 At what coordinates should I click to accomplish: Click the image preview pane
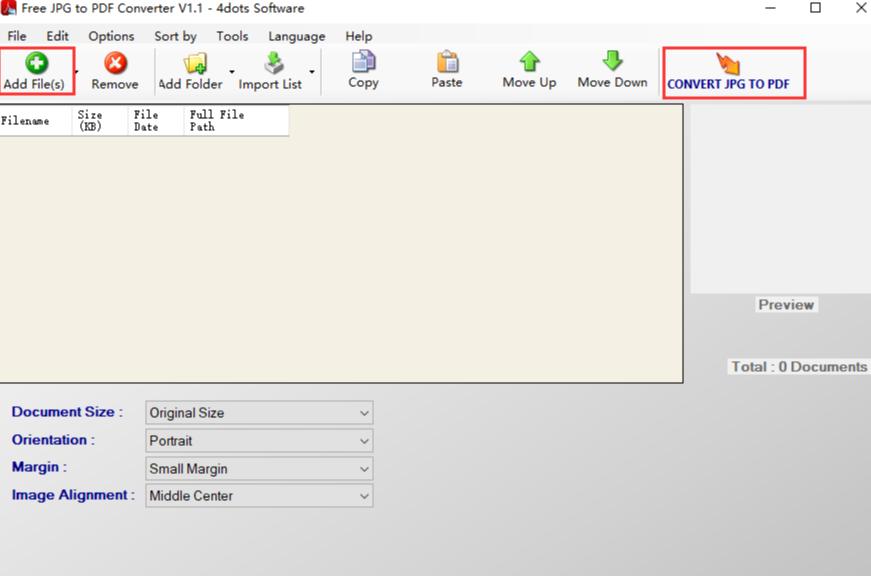click(780, 198)
